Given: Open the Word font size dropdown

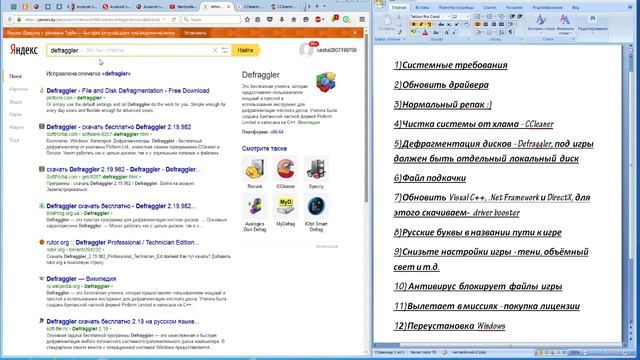Looking at the screenshot, I should tap(467, 16).
